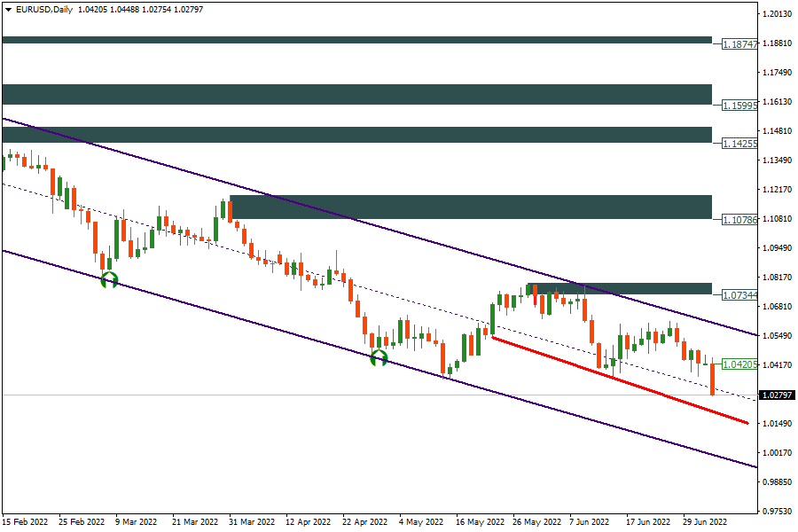Click the small dark zone at 1.07344
The height and width of the screenshot is (532, 798).
(621, 289)
